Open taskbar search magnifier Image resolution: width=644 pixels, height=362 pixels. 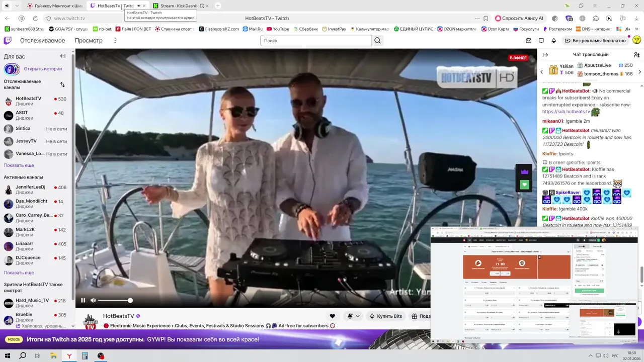pyautogui.click(x=23, y=355)
